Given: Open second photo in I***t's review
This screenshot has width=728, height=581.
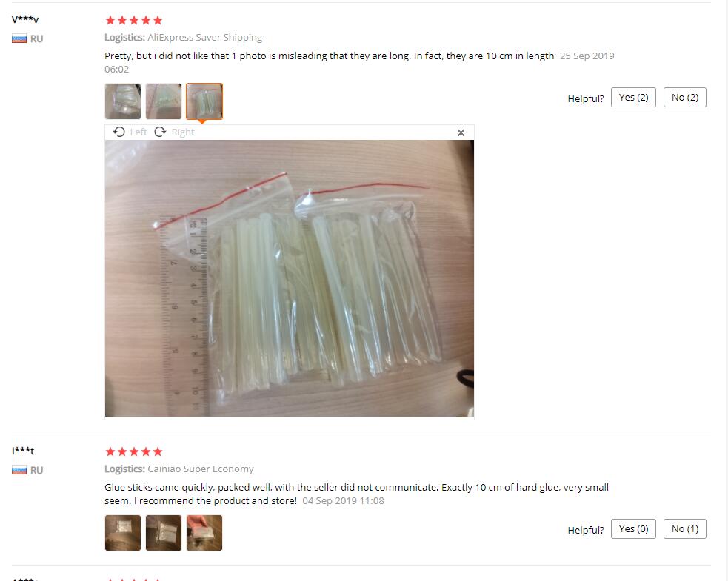Looking at the screenshot, I should (x=164, y=533).
